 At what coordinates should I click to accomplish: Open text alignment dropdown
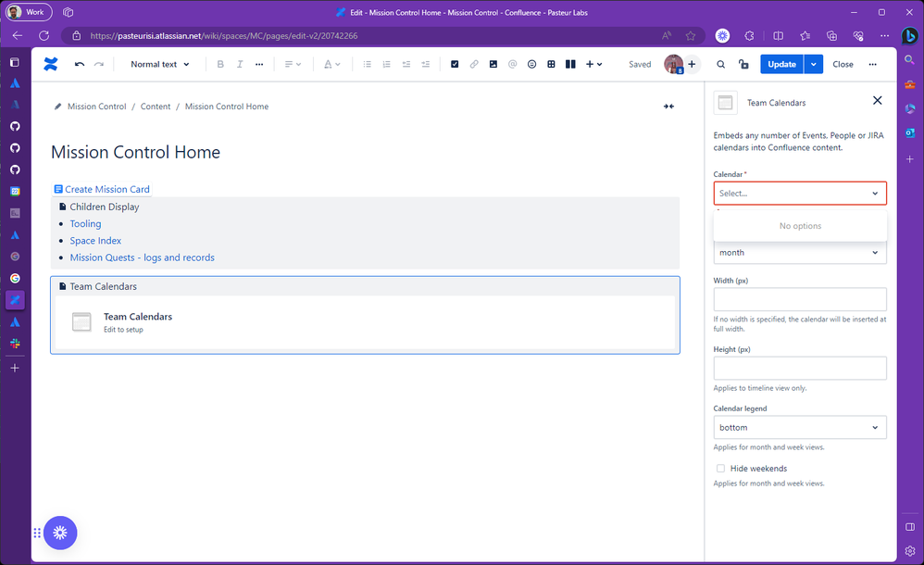click(293, 64)
